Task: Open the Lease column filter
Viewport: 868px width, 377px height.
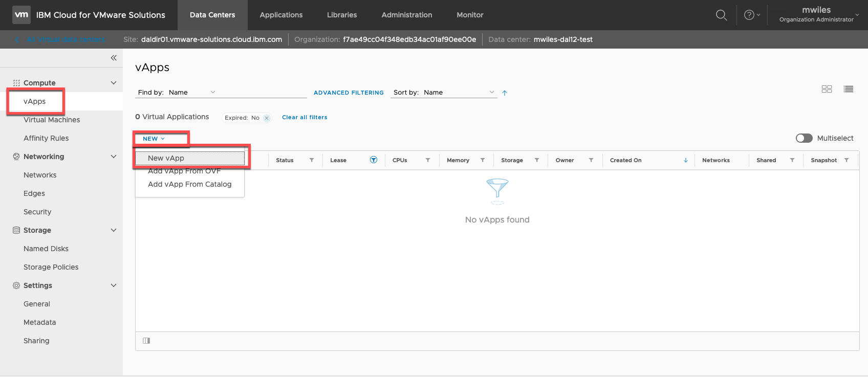Action: tap(374, 160)
